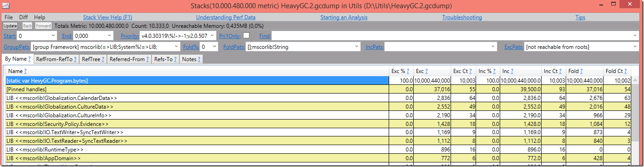The width and height of the screenshot is (644, 167).
Task: Click the Update button
Action: pos(10,26)
